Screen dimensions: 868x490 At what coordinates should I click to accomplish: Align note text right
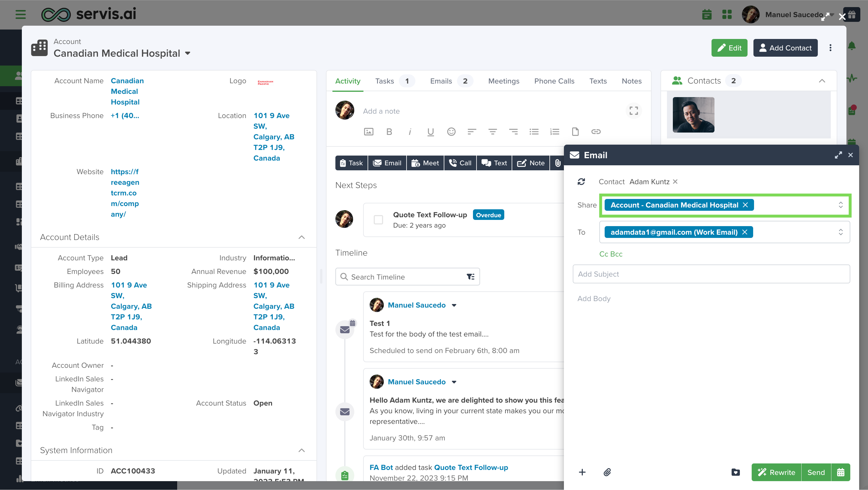click(513, 132)
